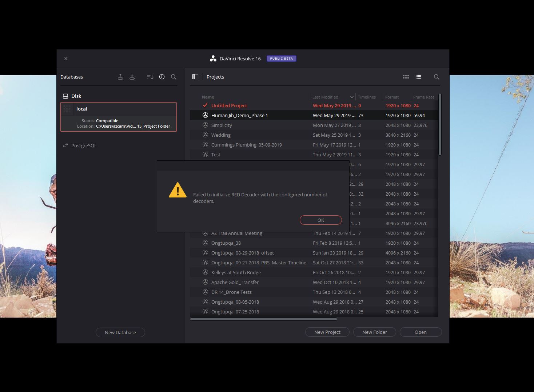Search databases with magnifier icon

pyautogui.click(x=174, y=77)
